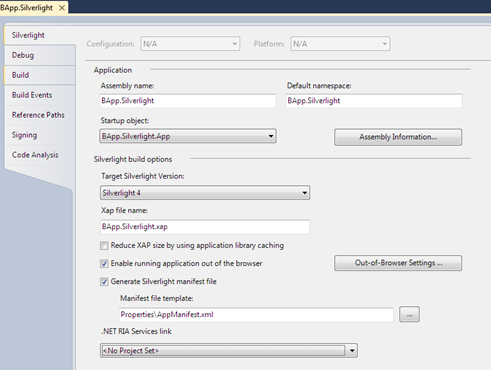Open the Reference Paths tab
The width and height of the screenshot is (491, 370).
coord(39,115)
